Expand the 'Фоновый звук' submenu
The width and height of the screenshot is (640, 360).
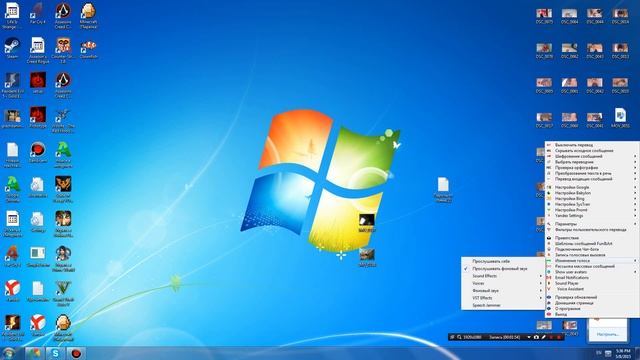[502, 291]
